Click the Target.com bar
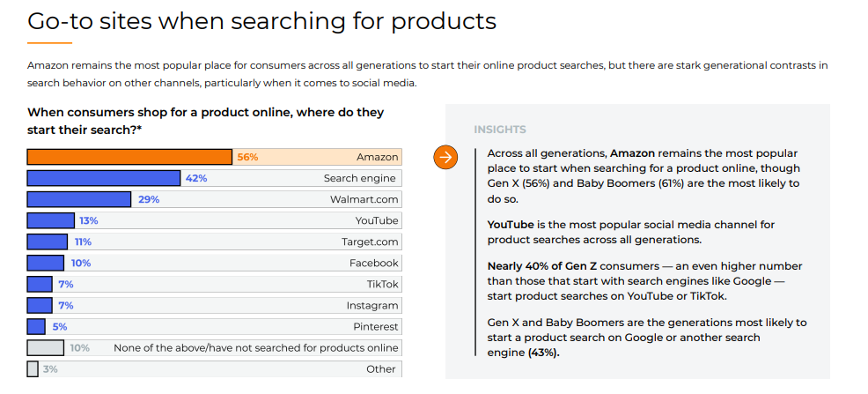The height and width of the screenshot is (394, 868). click(47, 242)
